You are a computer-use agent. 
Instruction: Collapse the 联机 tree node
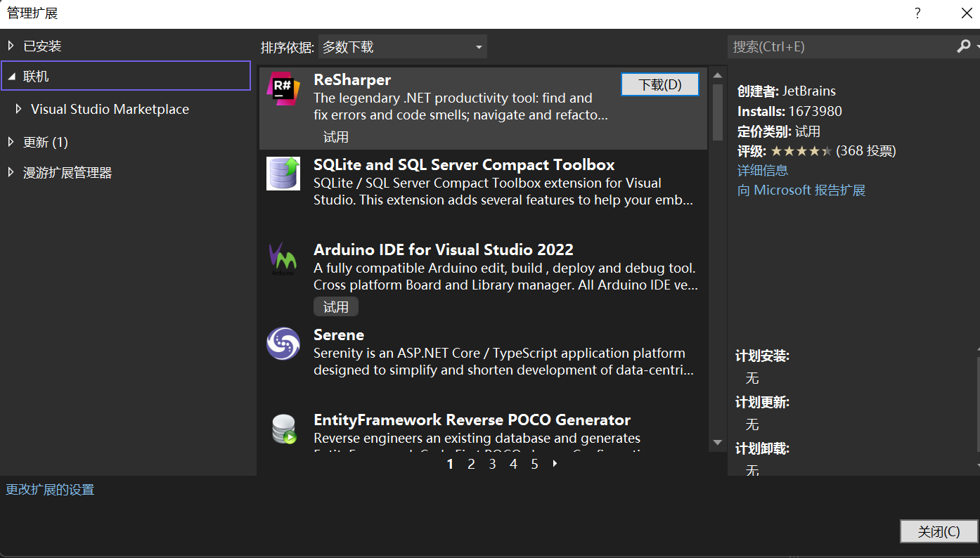(12, 76)
